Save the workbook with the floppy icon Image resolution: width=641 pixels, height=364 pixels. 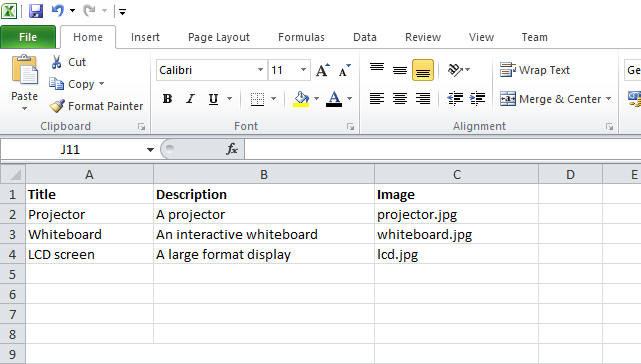(x=36, y=11)
